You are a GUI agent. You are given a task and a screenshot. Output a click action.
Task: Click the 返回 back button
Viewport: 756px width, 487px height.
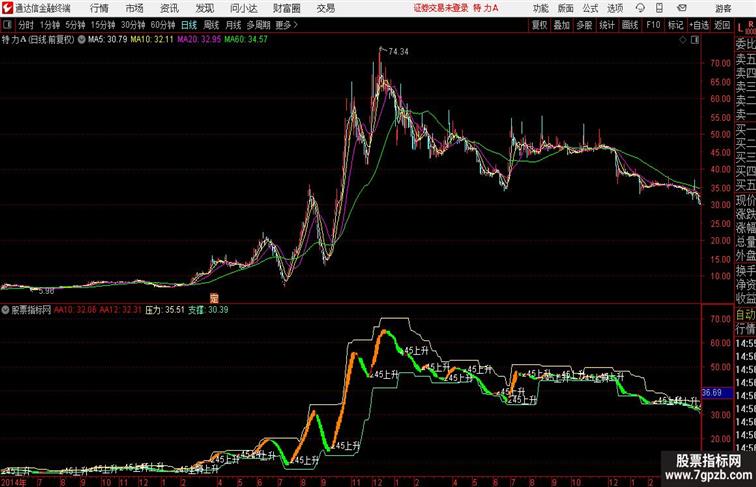[722, 25]
